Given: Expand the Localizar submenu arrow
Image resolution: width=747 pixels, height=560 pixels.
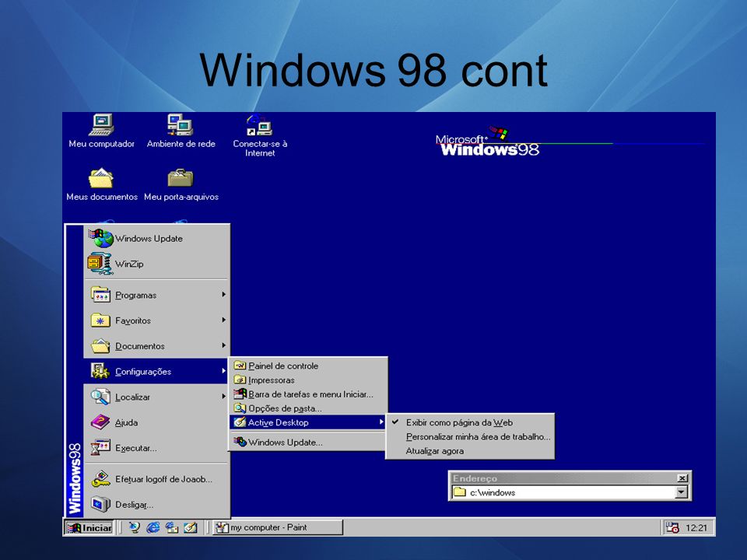Looking at the screenshot, I should (223, 397).
